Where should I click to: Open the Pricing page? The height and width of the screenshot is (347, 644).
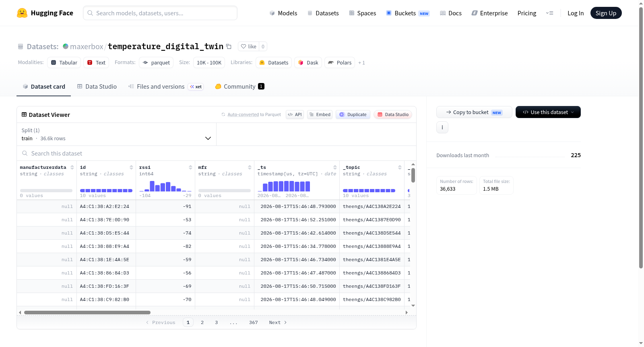point(527,13)
